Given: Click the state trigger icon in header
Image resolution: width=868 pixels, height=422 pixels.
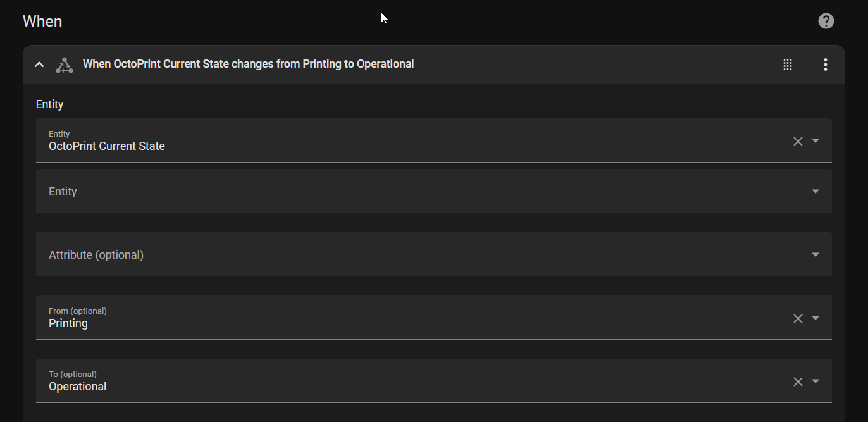Looking at the screenshot, I should (64, 65).
